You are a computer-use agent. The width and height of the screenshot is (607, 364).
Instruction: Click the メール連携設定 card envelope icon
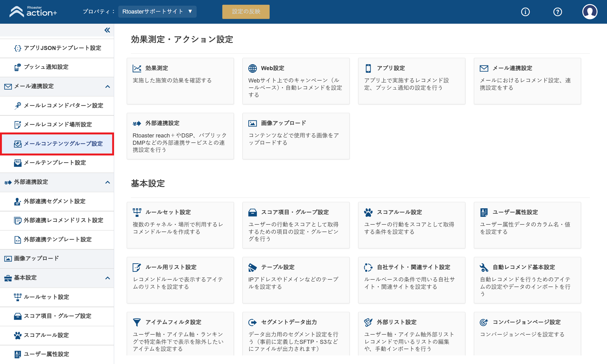click(x=484, y=68)
